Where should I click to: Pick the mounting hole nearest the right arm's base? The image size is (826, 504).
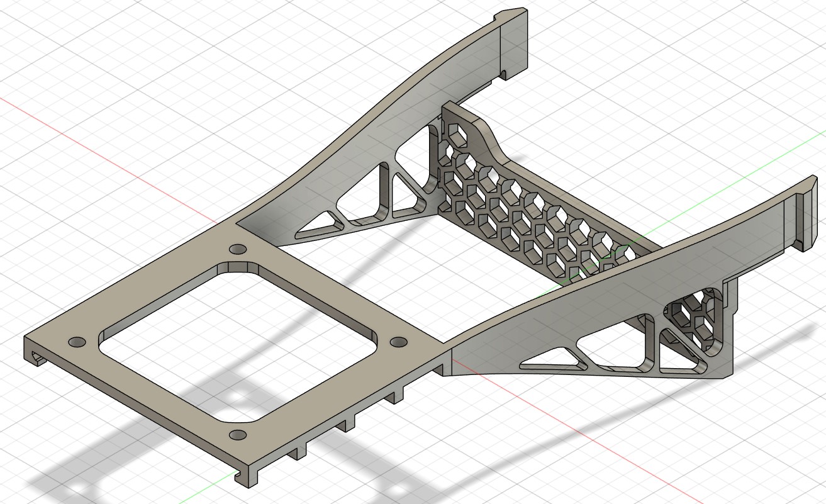click(399, 341)
